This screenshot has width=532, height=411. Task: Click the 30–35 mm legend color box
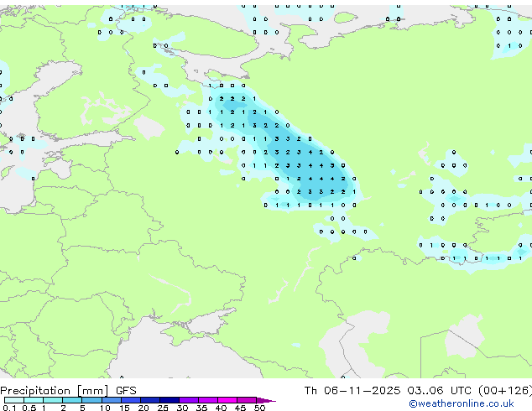point(189,400)
